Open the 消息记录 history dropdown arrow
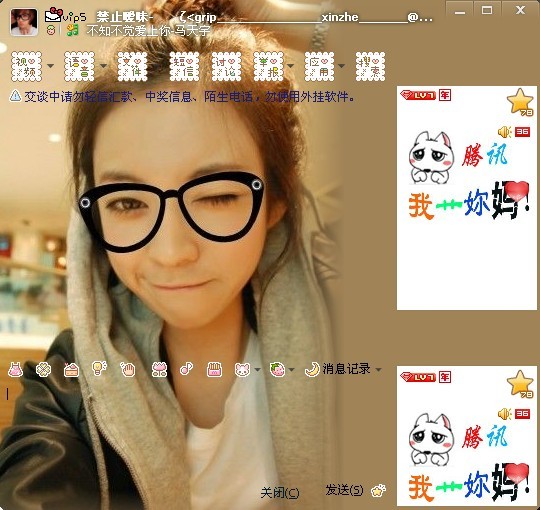 pyautogui.click(x=378, y=370)
